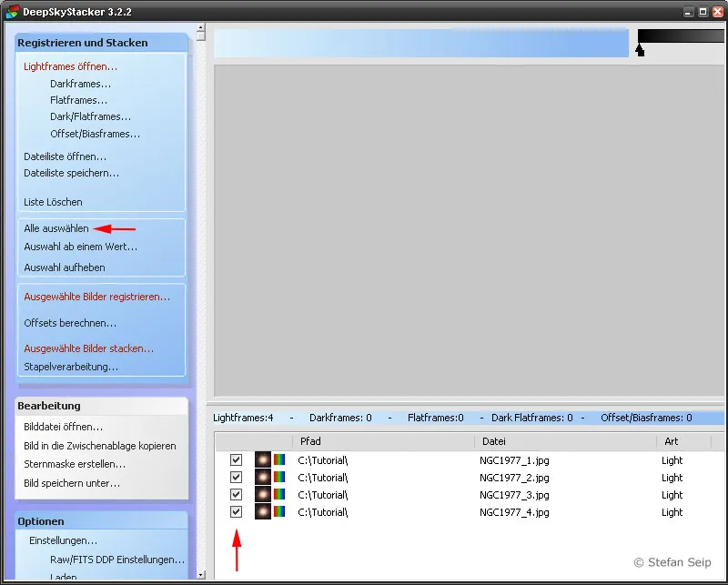Click the Optionen panel header

(x=101, y=521)
